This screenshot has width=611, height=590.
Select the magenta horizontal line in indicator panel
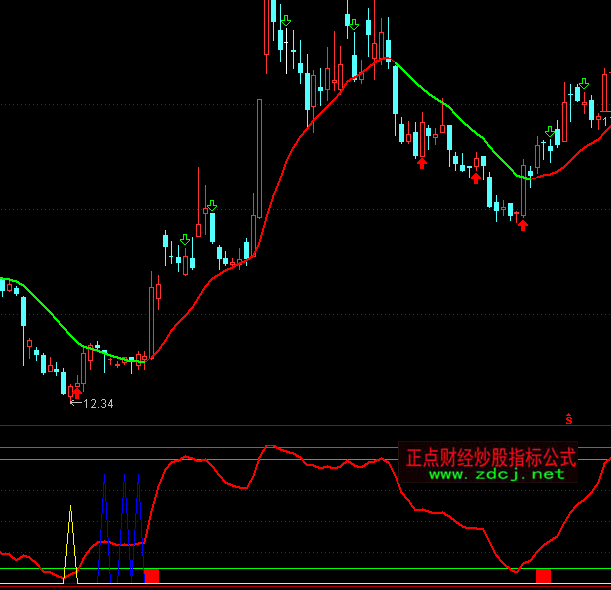pyautogui.click(x=300, y=584)
